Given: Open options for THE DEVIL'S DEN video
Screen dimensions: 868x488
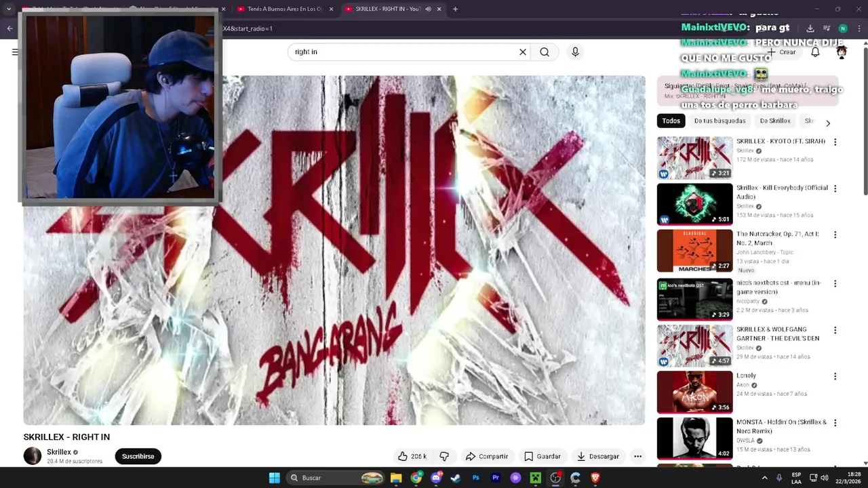Looking at the screenshot, I should click(835, 331).
